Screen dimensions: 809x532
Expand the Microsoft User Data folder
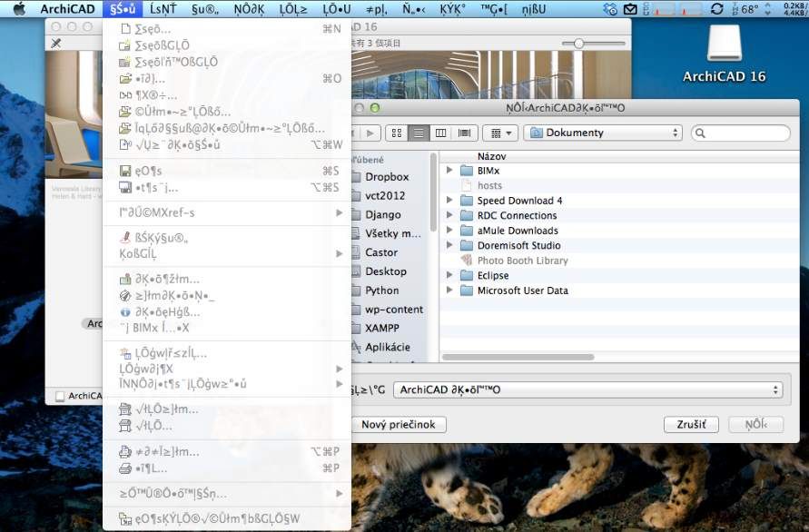[x=449, y=290]
